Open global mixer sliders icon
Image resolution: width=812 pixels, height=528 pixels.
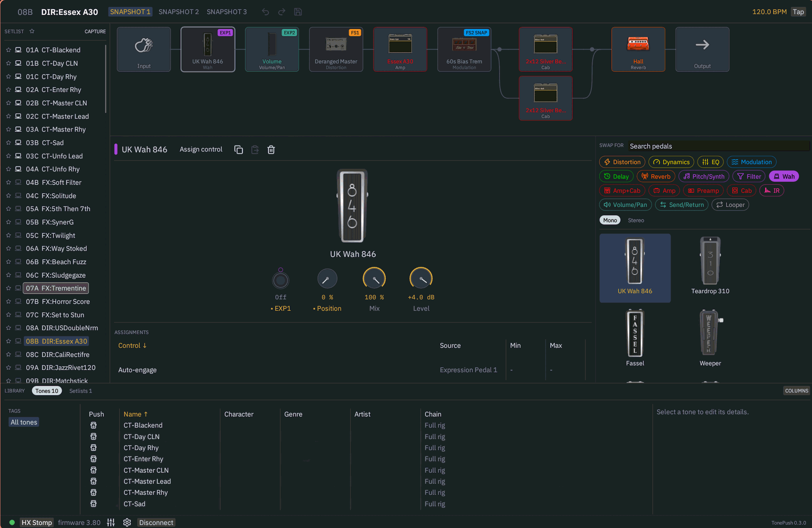click(111, 522)
